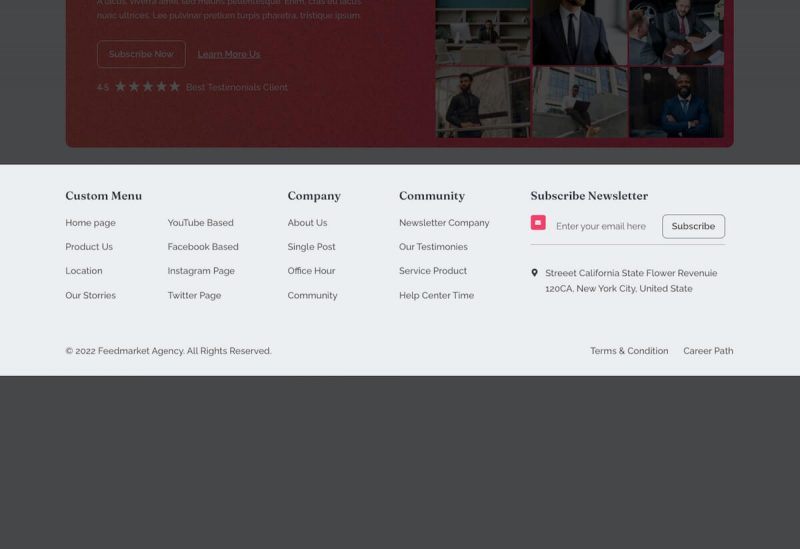
Task: Open the Home page footer link
Action: pos(90,223)
